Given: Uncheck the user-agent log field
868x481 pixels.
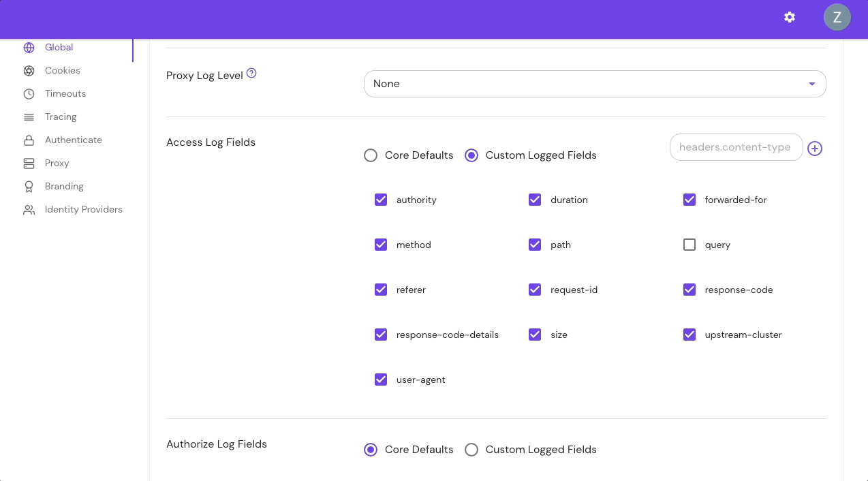Looking at the screenshot, I should tap(381, 379).
